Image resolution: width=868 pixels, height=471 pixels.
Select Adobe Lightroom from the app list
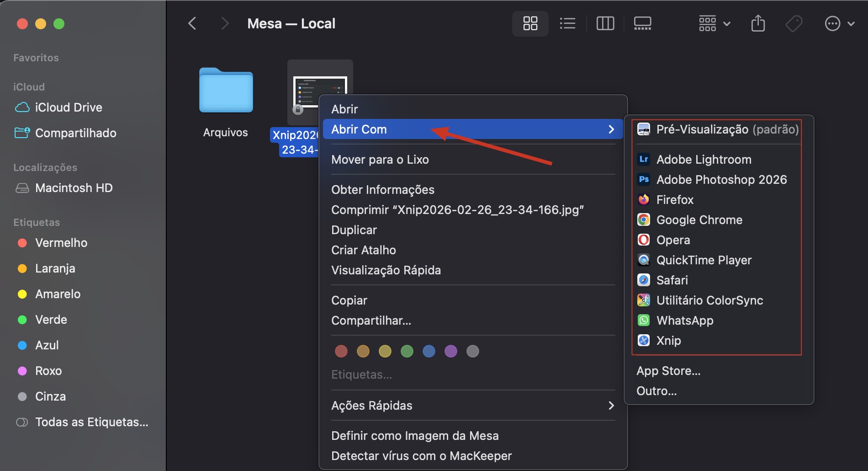704,159
